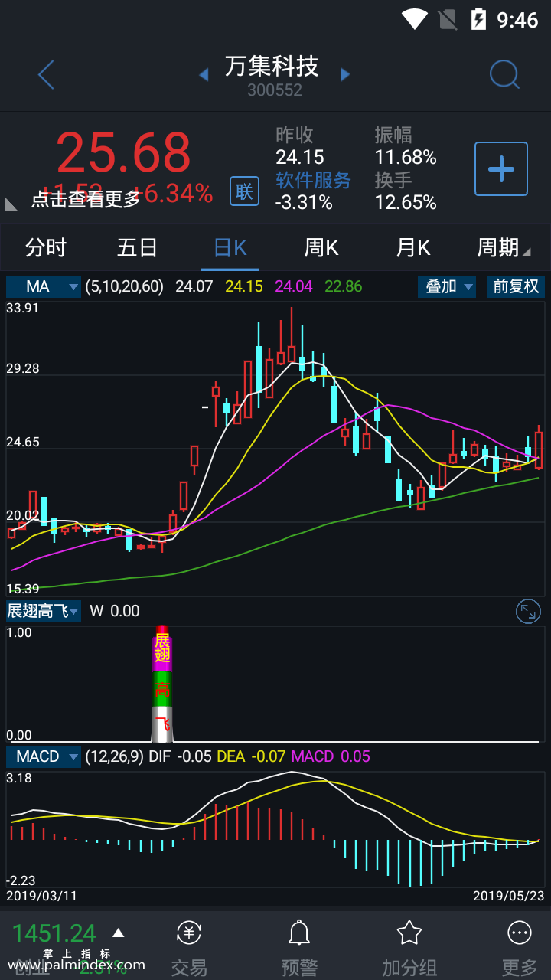This screenshot has width=551, height=980.
Task: Tap the 25.68 current price
Action: 123,152
